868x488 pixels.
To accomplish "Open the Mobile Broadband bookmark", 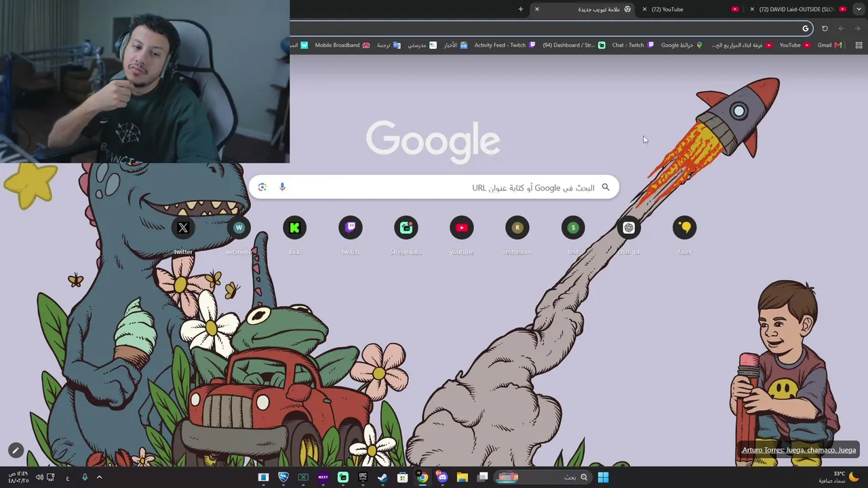I will [x=342, y=45].
